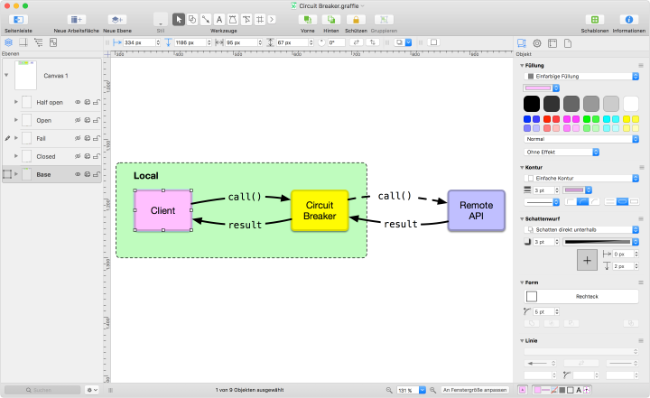Enable the Einfache Kontur checkbox
This screenshot has width=650, height=398.
530,178
